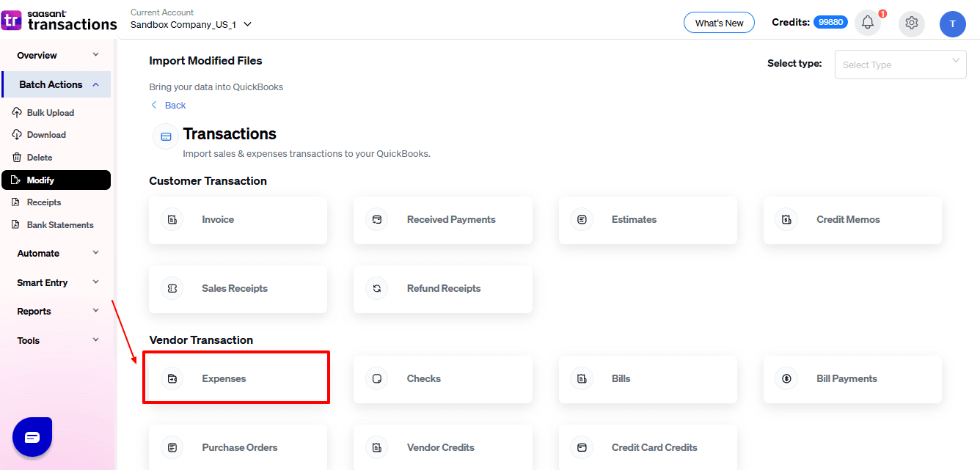Click the user avatar icon

click(x=952, y=23)
